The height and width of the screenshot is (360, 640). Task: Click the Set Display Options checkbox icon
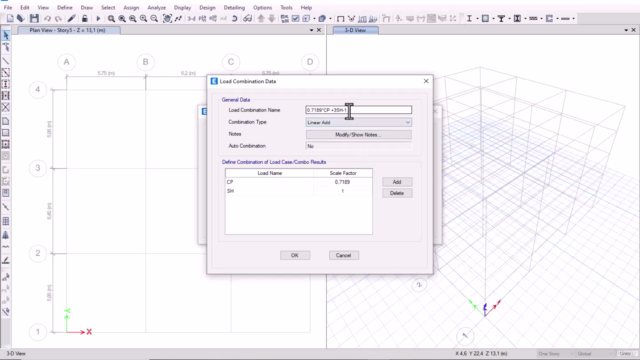tap(296, 18)
